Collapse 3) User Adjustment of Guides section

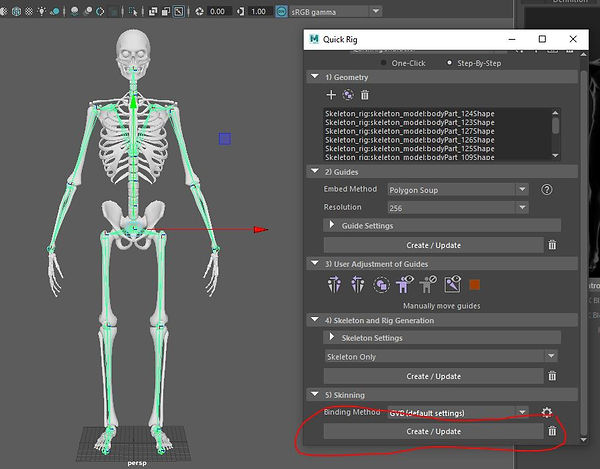point(315,263)
